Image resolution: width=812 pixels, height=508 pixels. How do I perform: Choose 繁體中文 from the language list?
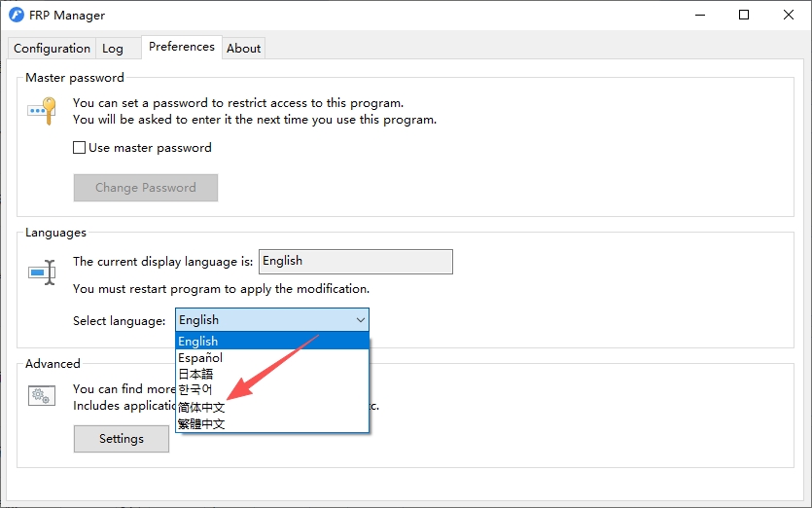272,424
